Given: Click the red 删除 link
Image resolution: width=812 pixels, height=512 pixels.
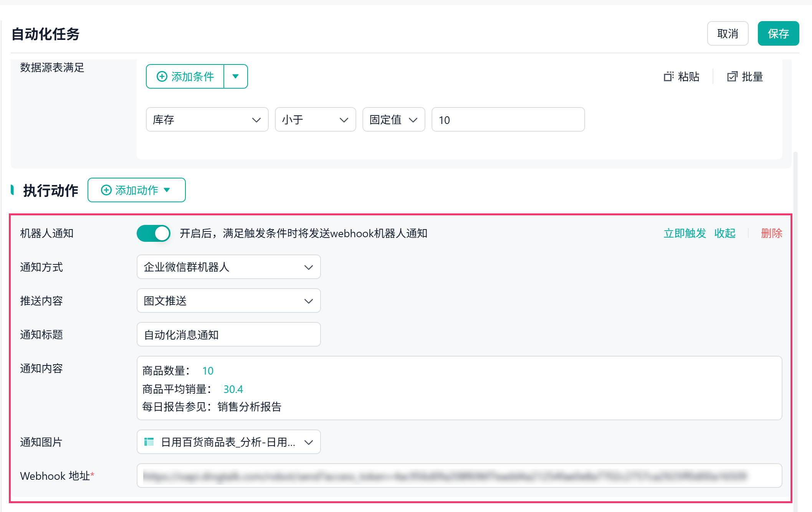Looking at the screenshot, I should [771, 233].
